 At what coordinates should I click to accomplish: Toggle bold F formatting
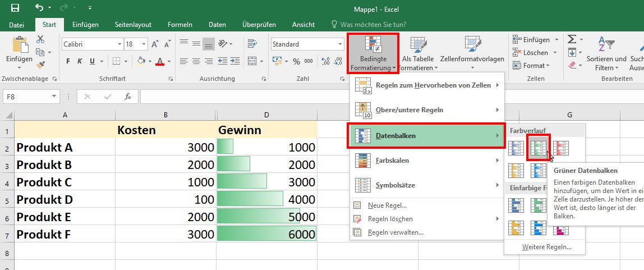click(x=68, y=61)
